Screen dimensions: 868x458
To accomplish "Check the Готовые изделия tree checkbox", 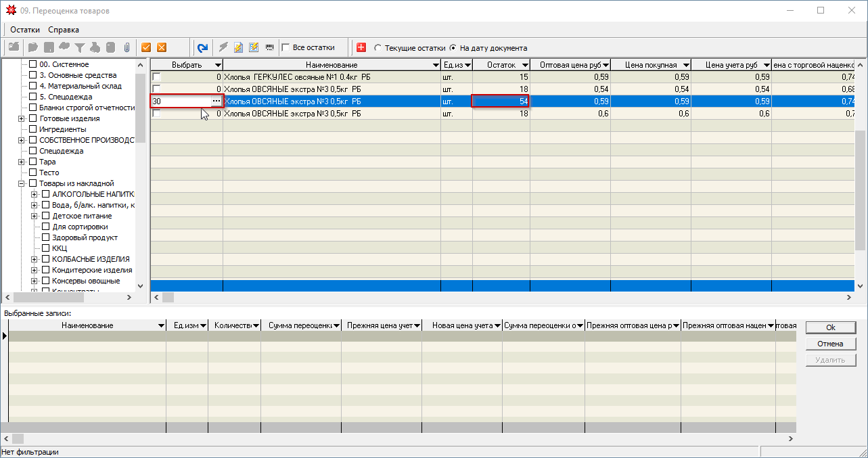I will [x=32, y=118].
